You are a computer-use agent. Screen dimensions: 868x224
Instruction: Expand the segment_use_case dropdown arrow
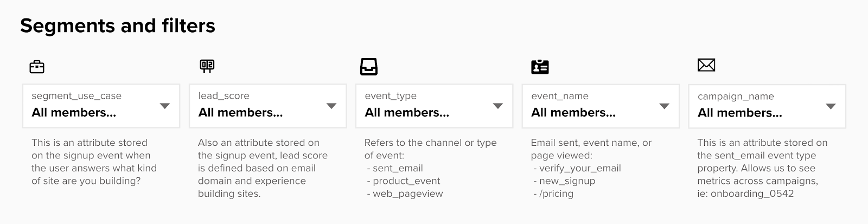165,106
